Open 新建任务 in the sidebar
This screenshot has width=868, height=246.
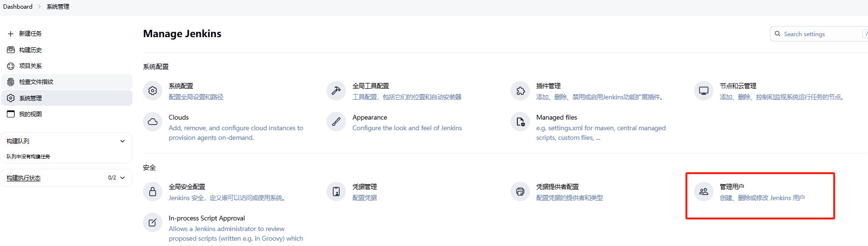(x=67, y=34)
